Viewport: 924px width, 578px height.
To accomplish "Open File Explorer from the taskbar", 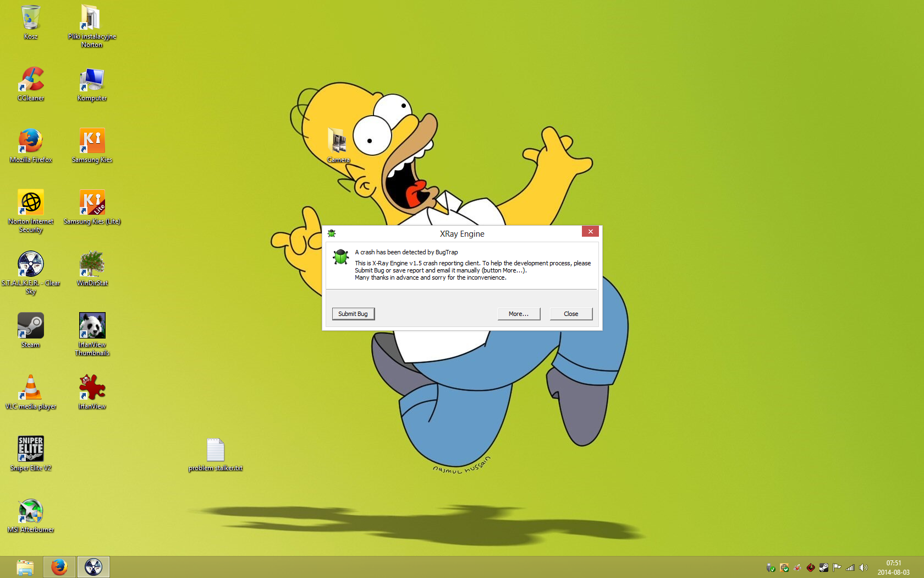I will pyautogui.click(x=25, y=567).
